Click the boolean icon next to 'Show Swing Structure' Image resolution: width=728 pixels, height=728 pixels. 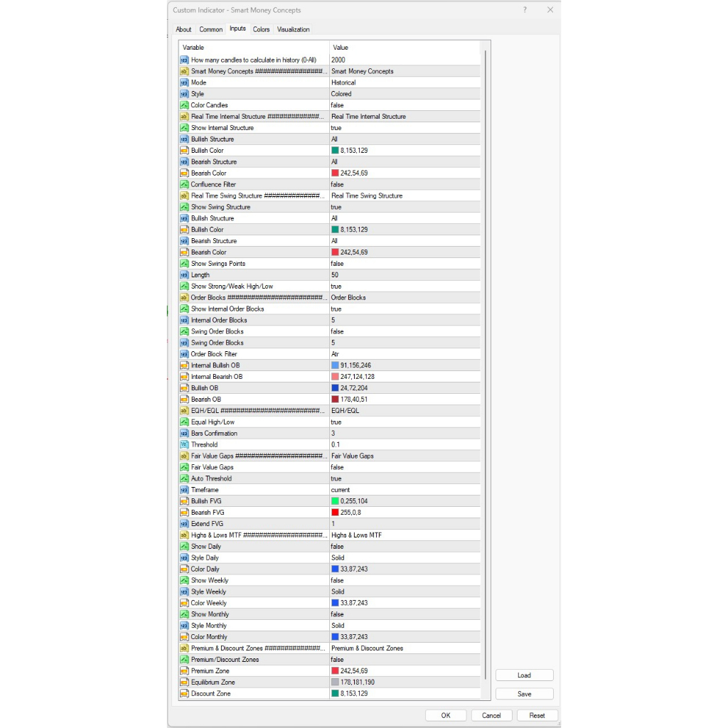184,207
